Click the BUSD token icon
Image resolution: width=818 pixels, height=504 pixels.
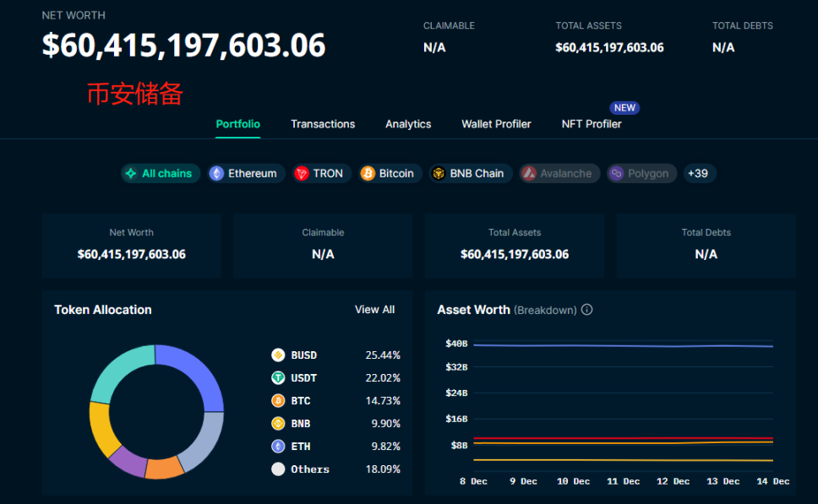click(278, 355)
